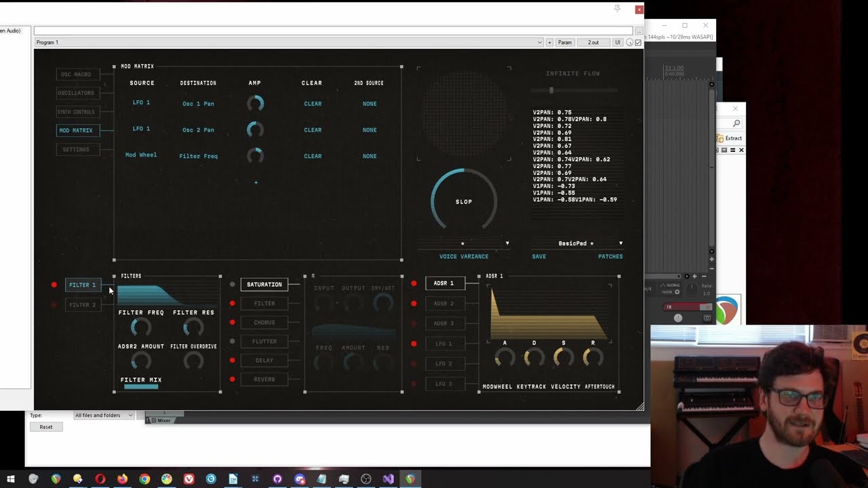
Task: Open the voice variance dropdown arrow
Action: [x=507, y=243]
